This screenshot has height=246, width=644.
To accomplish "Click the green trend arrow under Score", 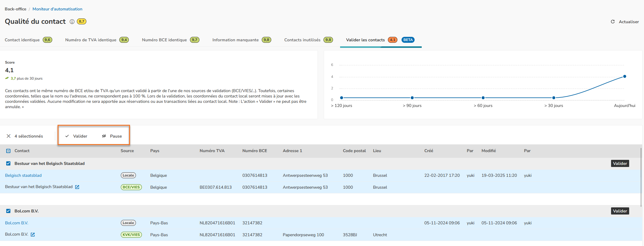I will [x=7, y=78].
